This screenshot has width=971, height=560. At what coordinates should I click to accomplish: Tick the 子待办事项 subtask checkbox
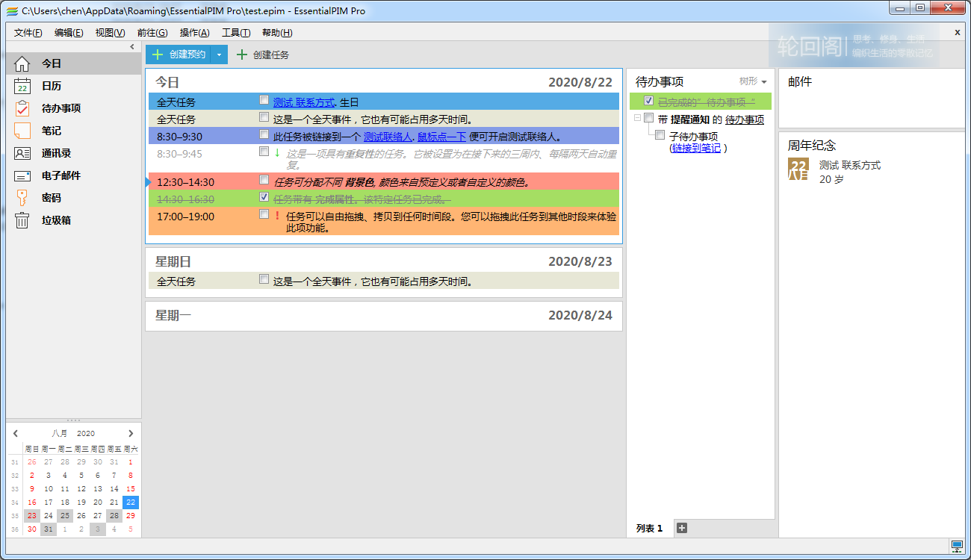660,135
